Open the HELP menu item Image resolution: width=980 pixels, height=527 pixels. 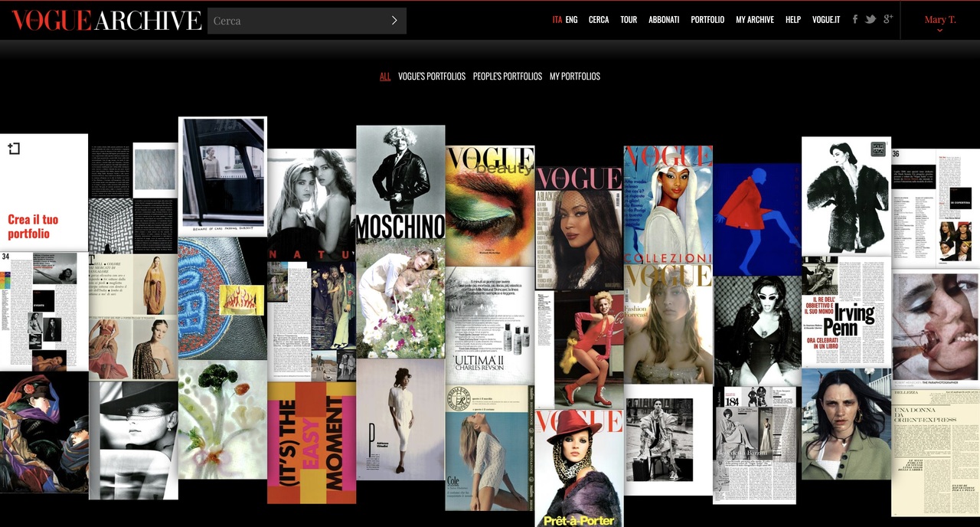(x=793, y=20)
